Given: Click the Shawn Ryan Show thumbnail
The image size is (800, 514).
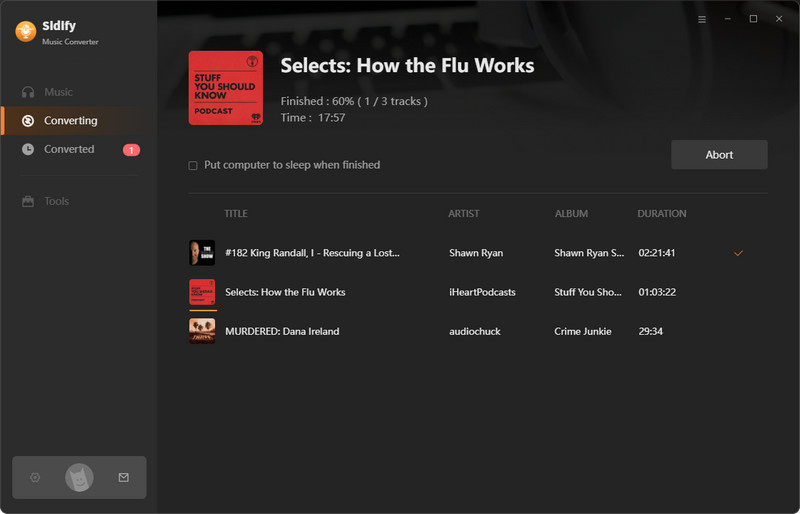Looking at the screenshot, I should click(x=202, y=253).
